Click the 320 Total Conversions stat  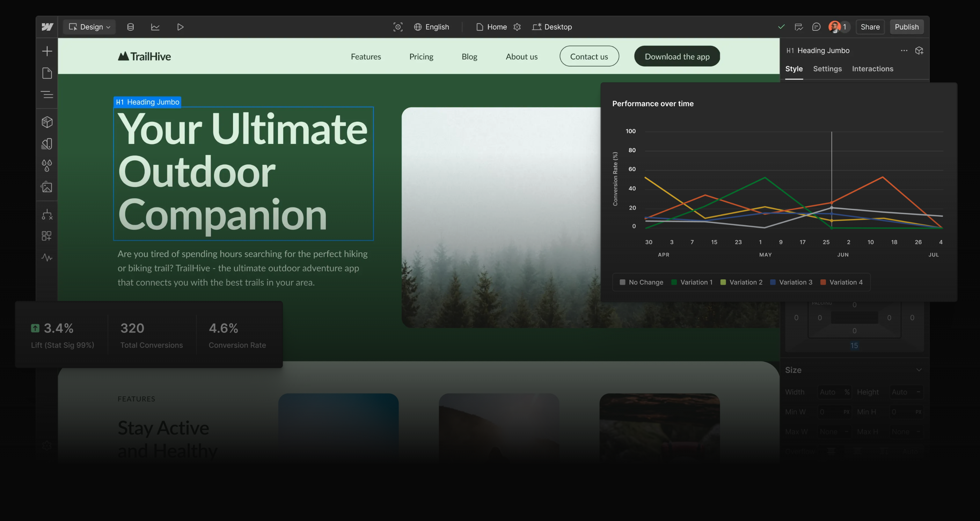152,336
